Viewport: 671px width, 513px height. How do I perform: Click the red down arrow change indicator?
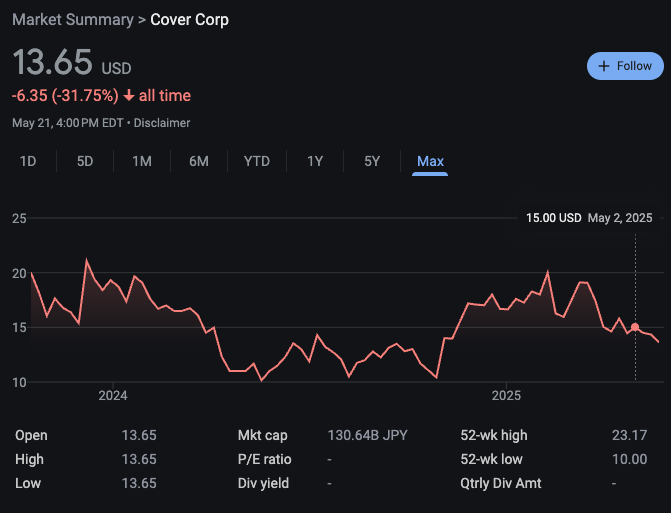pos(128,96)
